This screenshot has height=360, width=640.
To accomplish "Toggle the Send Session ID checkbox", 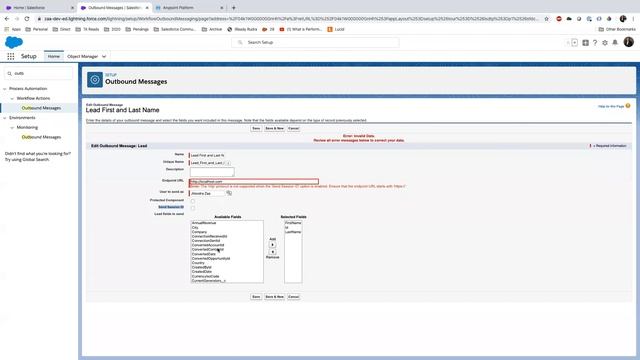I will (193, 208).
